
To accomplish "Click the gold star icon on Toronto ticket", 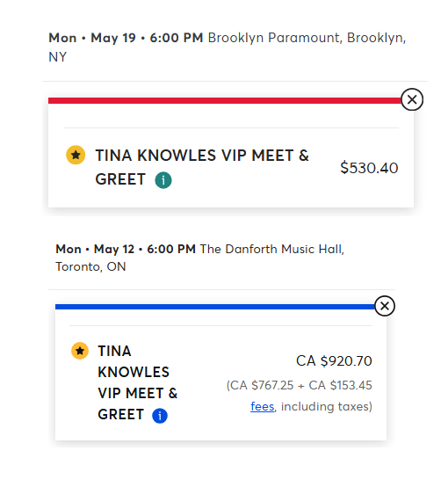I will click(80, 351).
